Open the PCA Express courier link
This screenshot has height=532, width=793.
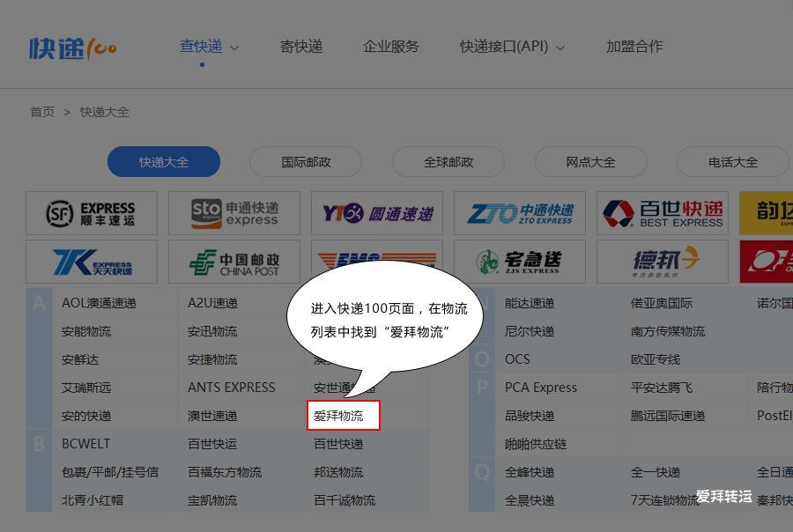(x=541, y=388)
